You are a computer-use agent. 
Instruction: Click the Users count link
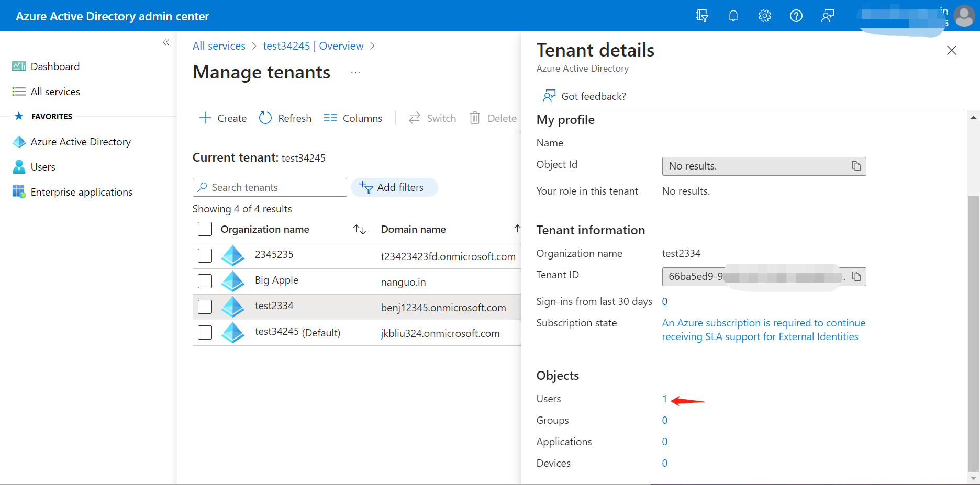[x=664, y=399]
